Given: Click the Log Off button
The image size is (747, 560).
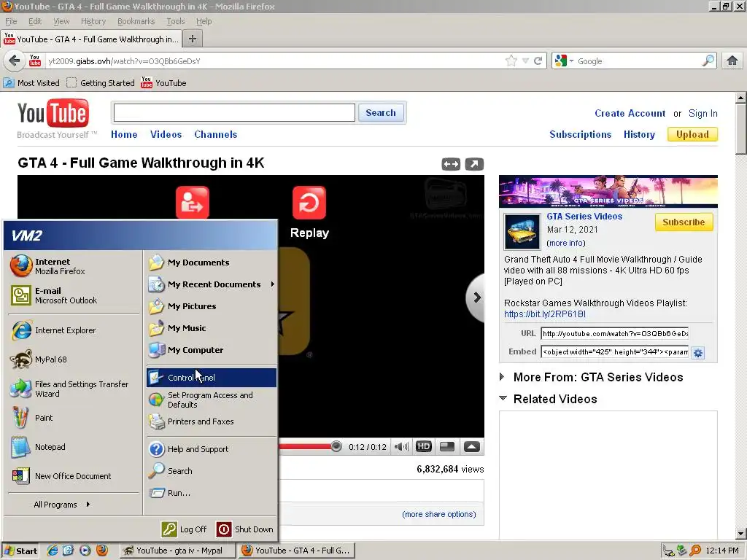Looking at the screenshot, I should [x=185, y=529].
